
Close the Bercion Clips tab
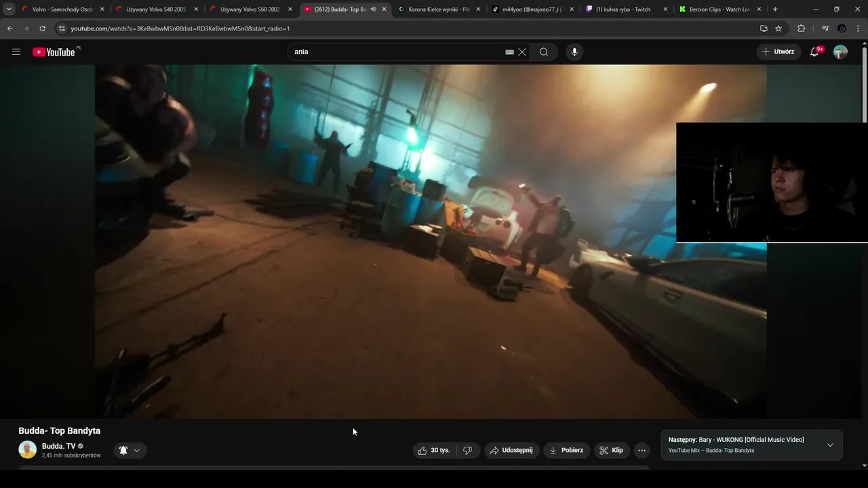coord(759,9)
